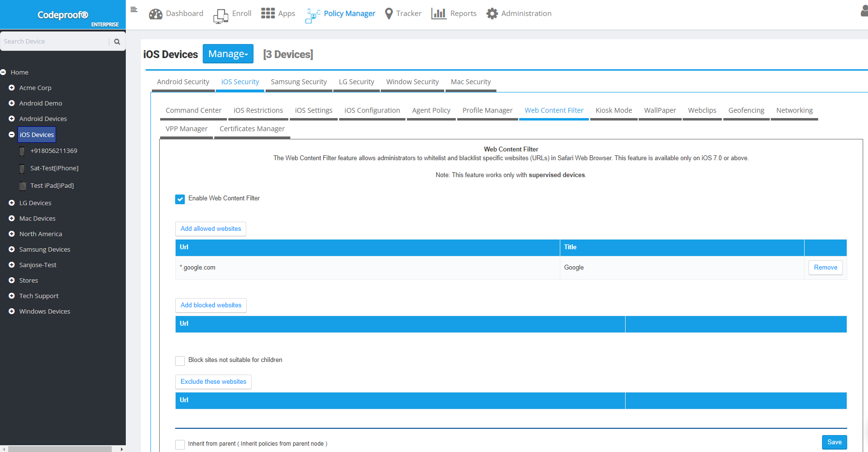This screenshot has width=868, height=452.
Task: Open the Agent Policy tab
Action: coord(431,110)
